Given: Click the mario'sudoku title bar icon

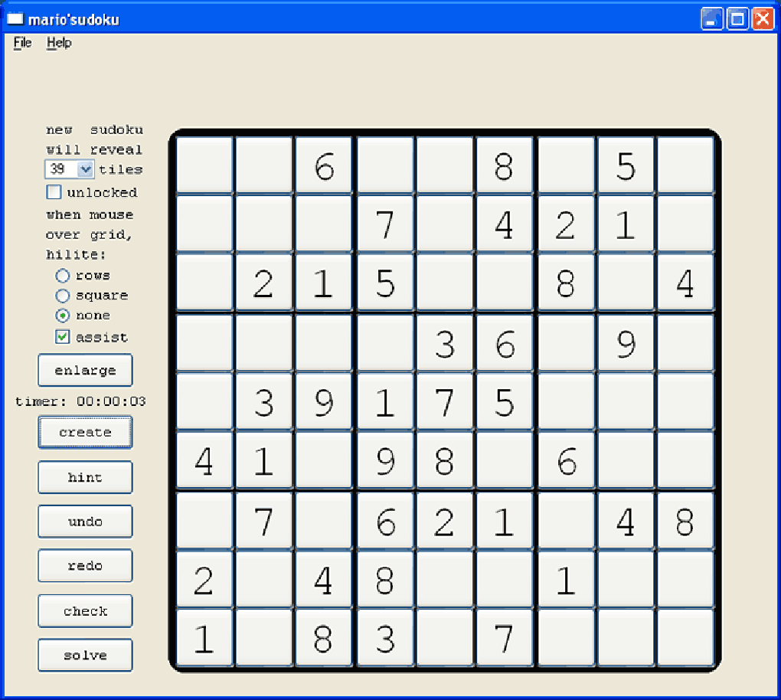Looking at the screenshot, I should click(15, 19).
